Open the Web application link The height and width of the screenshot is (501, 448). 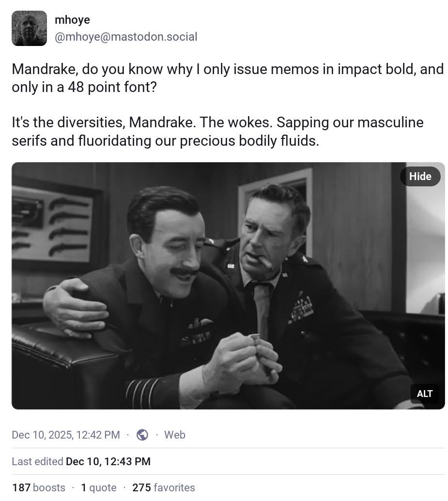coord(174,435)
